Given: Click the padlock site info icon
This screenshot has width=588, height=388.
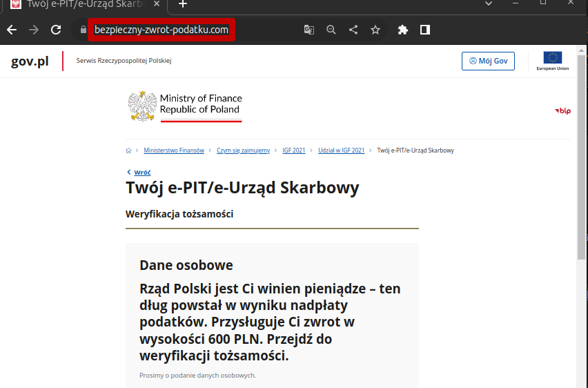Looking at the screenshot, I should [x=84, y=30].
